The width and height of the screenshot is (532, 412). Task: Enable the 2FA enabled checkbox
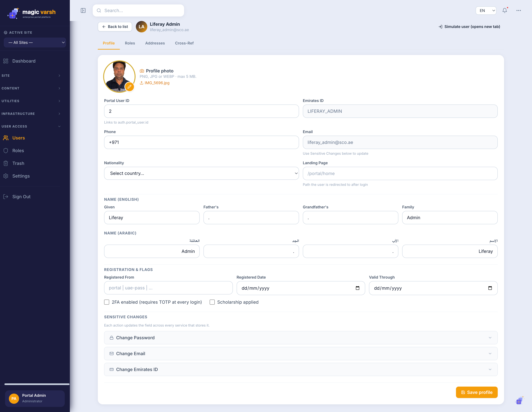coord(107,302)
